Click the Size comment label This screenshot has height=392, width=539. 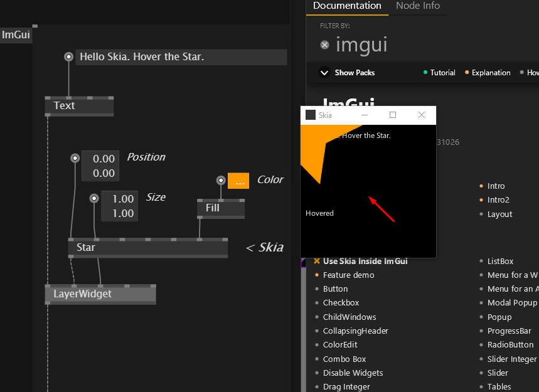156,197
